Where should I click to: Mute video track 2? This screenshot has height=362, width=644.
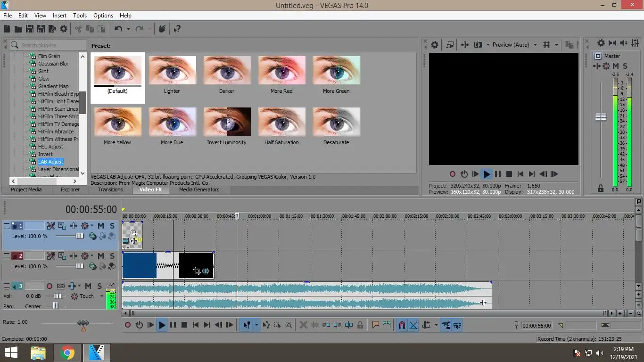pos(101,256)
